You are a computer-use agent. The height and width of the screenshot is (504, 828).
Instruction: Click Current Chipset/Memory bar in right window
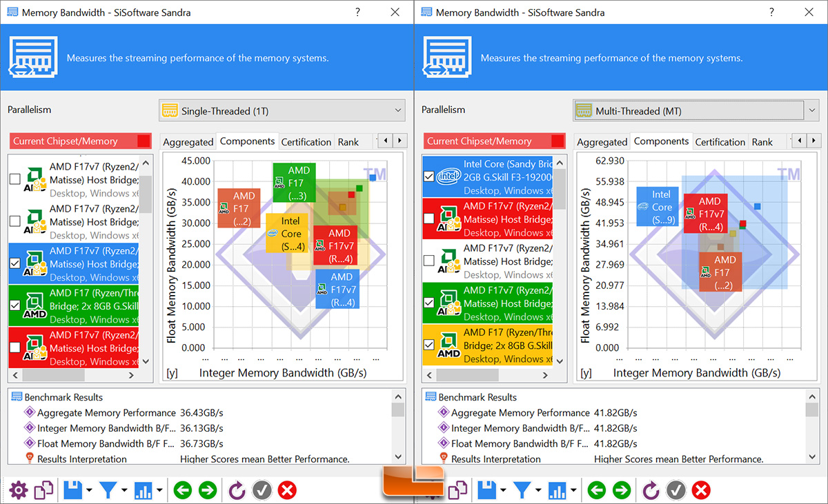(x=494, y=141)
